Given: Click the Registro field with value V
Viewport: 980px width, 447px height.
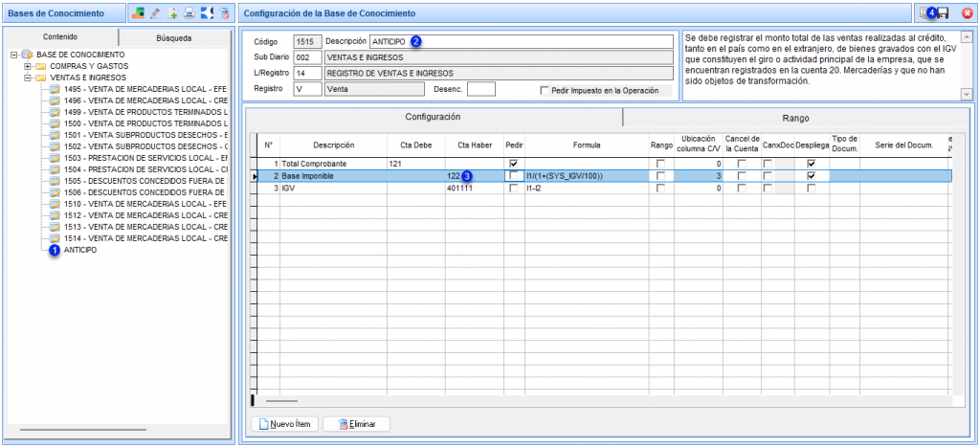Looking at the screenshot, I should [307, 89].
